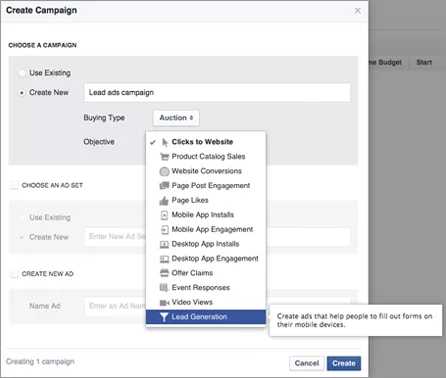
Task: Pick Page Post Engagement from the list
Action: (206, 186)
